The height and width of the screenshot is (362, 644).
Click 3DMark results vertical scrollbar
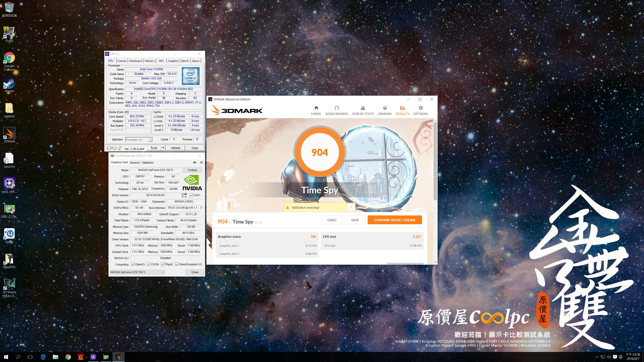[x=435, y=161]
